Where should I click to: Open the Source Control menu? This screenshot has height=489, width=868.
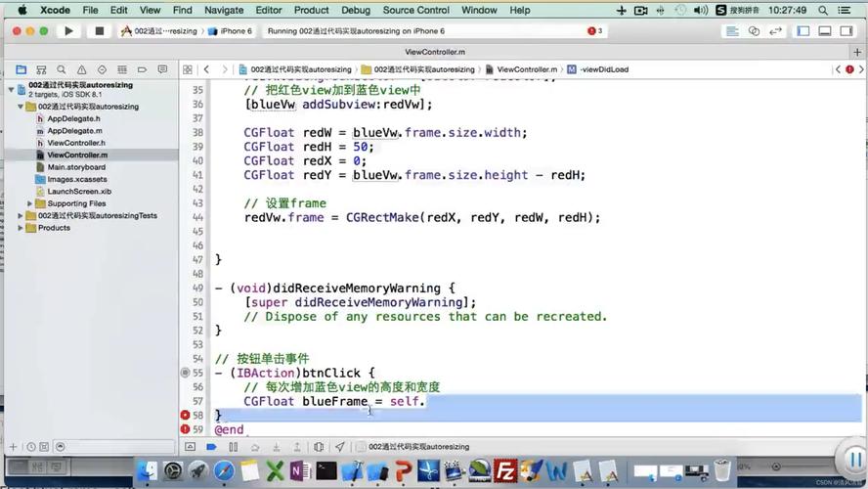point(416,10)
